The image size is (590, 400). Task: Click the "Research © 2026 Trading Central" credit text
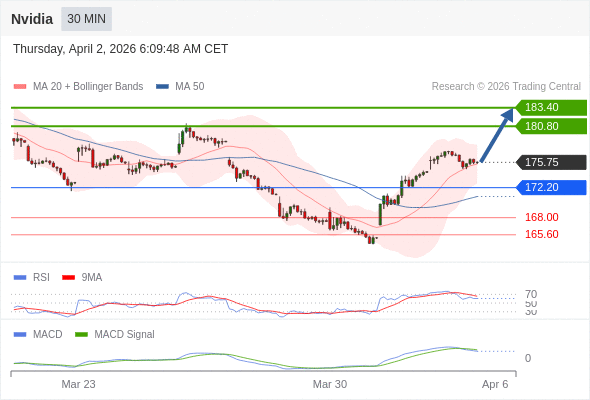(506, 87)
